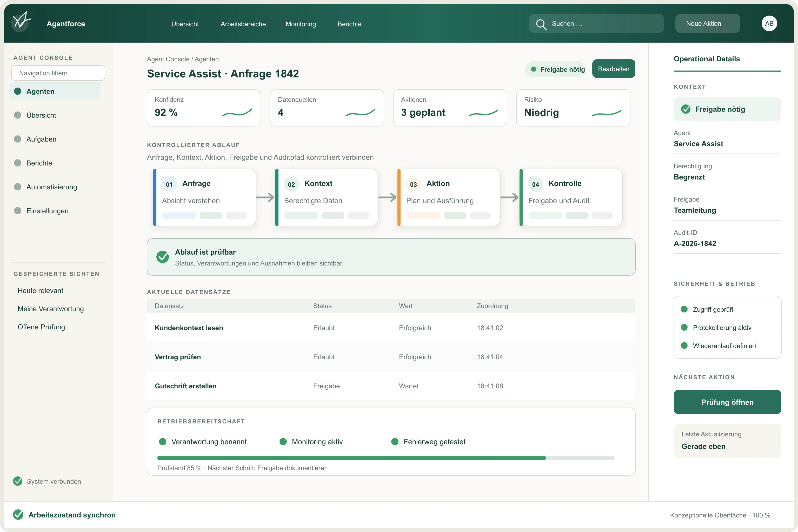Click the Audit-ID value A-2026-1842
The height and width of the screenshot is (532, 798).
(695, 243)
